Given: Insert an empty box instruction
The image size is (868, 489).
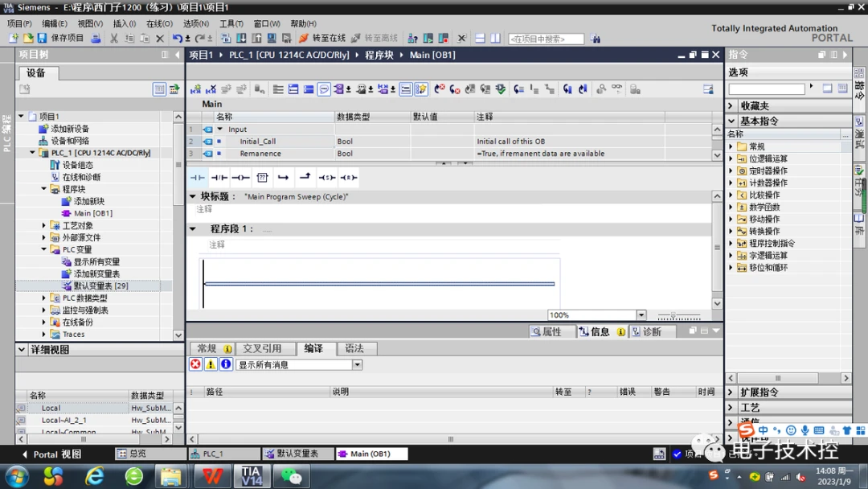Looking at the screenshot, I should [x=262, y=178].
